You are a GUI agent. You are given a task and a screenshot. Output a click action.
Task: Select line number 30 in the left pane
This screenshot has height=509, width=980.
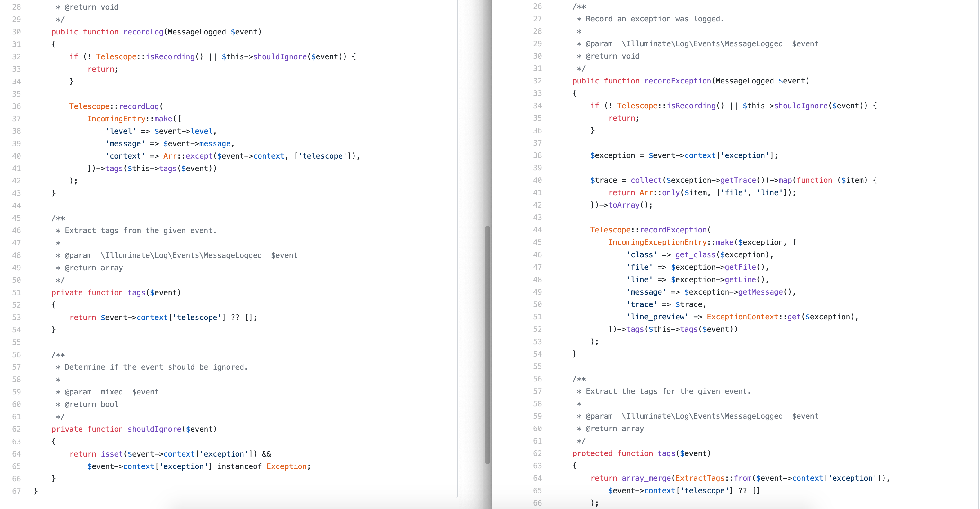point(17,32)
